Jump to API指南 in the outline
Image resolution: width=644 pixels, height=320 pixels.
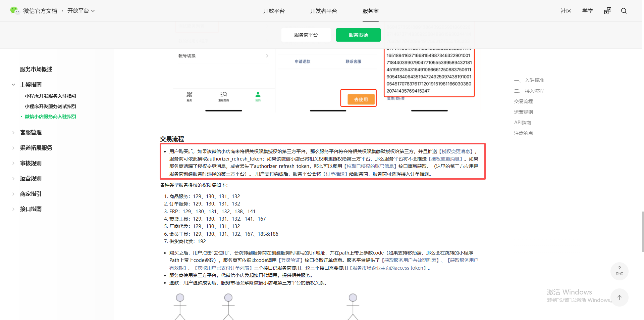[523, 123]
